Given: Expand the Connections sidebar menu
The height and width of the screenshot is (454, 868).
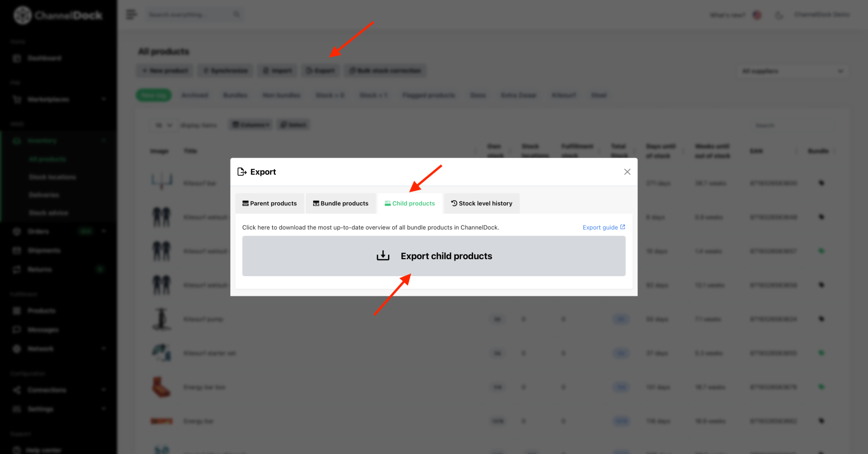Looking at the screenshot, I should pyautogui.click(x=104, y=390).
